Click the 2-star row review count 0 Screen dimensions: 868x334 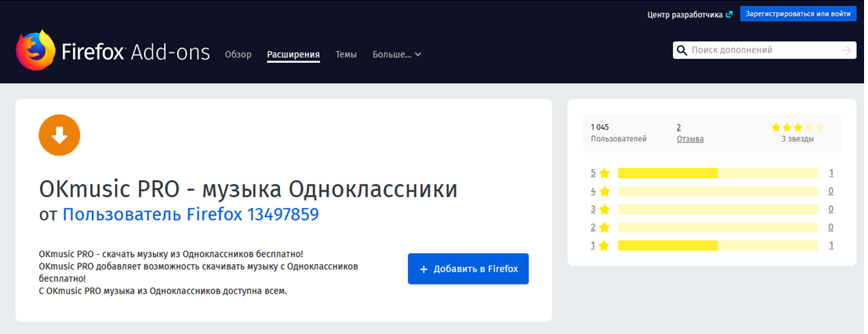point(831,227)
